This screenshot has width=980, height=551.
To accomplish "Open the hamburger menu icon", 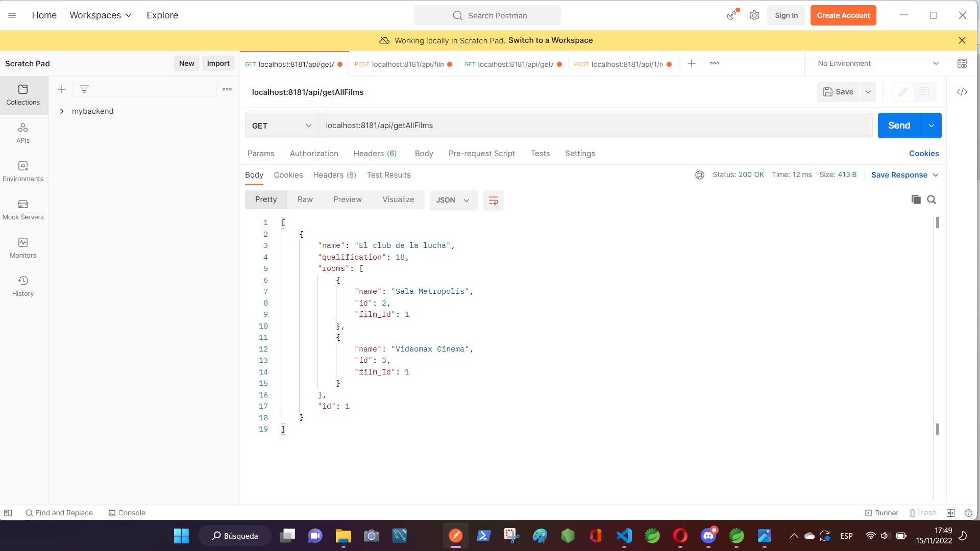I will click(12, 15).
